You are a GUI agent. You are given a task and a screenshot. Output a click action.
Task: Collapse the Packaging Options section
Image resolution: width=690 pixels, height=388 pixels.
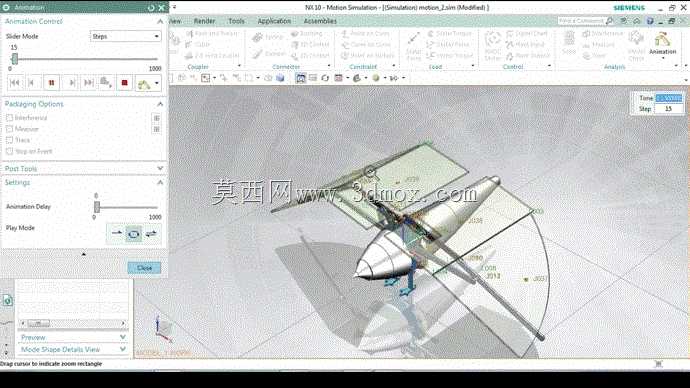coord(160,104)
